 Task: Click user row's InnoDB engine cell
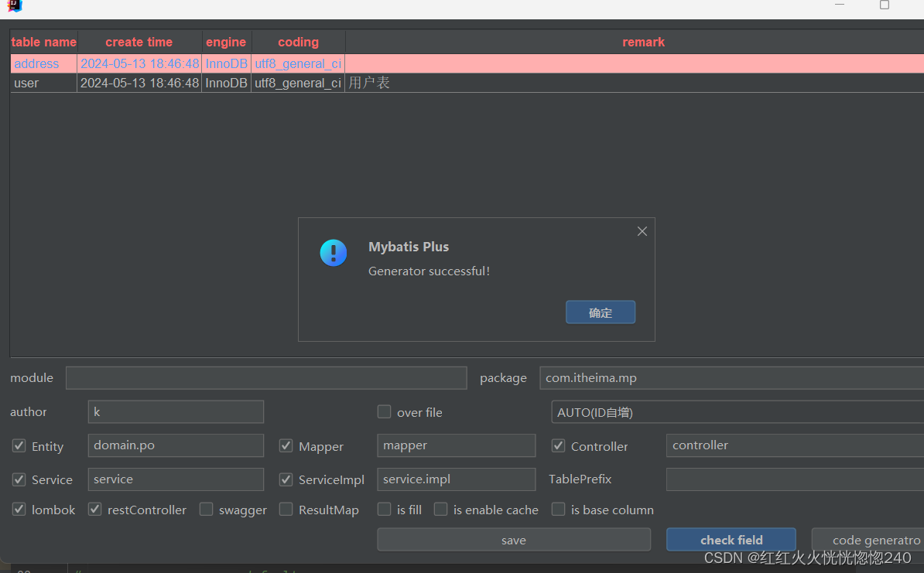pos(226,83)
